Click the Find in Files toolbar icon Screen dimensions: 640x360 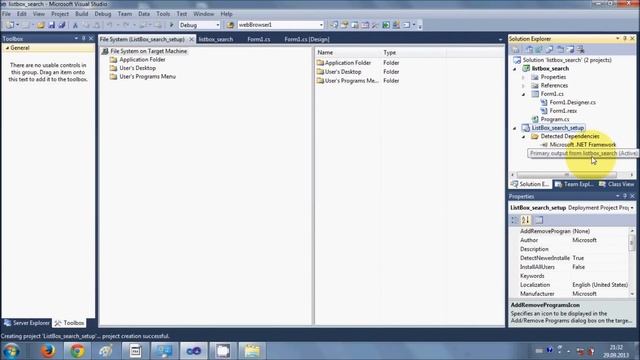tap(230, 25)
